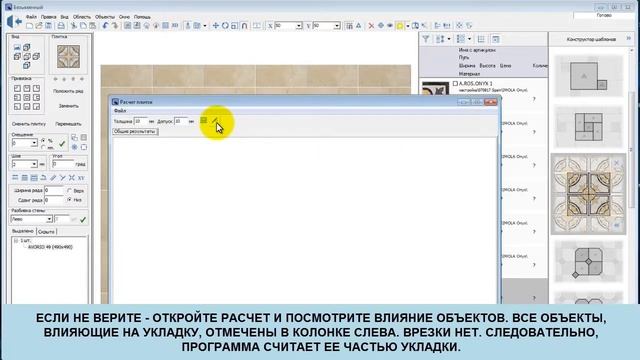The height and width of the screenshot is (360, 640).
Task: Open the Помощь menu
Action: click(142, 17)
